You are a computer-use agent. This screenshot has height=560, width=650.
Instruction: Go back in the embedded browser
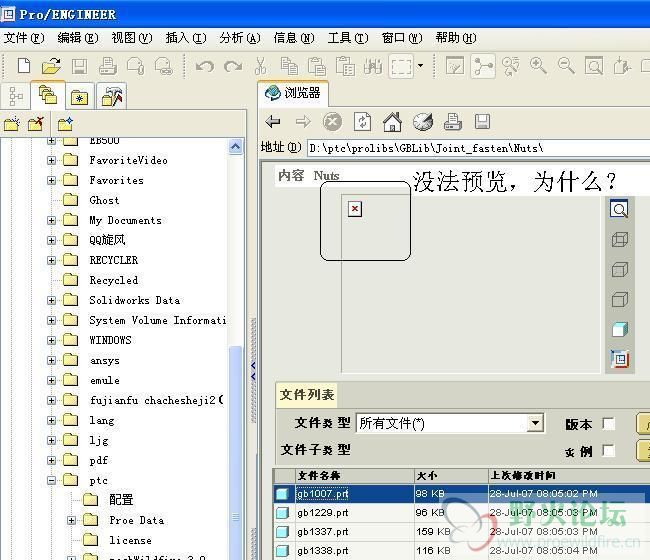[273, 122]
